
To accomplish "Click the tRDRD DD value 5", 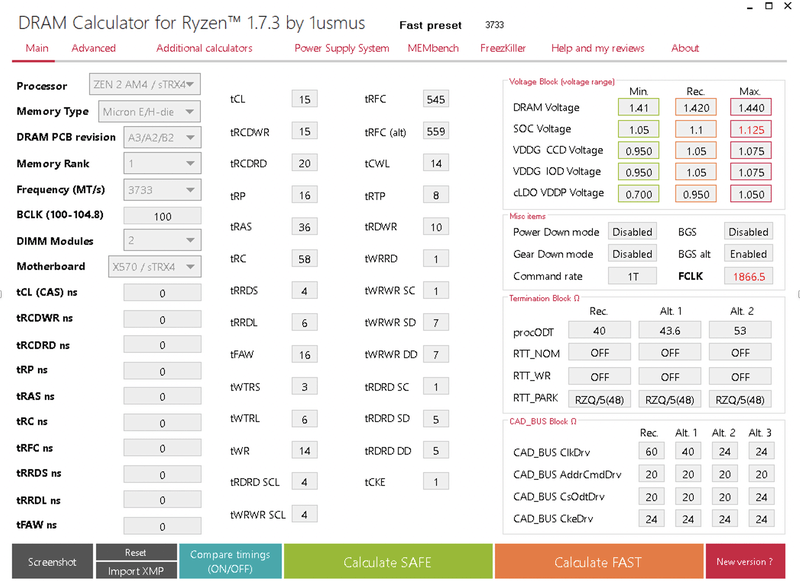I will coord(436,451).
